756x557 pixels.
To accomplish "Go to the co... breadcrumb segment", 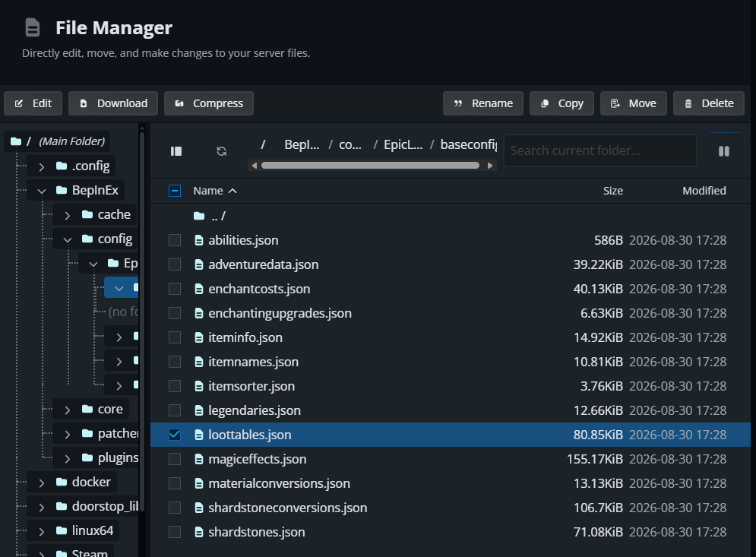I will click(350, 144).
